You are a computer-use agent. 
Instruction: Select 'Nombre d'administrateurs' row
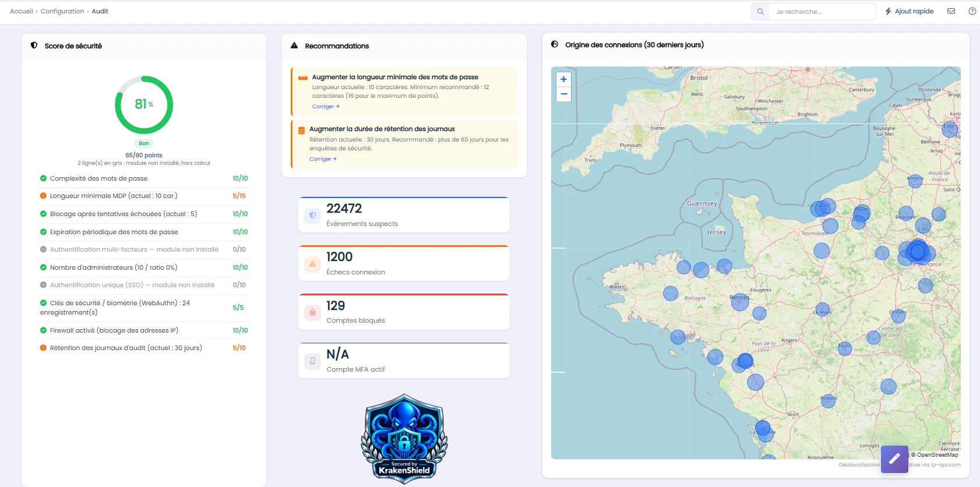(x=144, y=267)
